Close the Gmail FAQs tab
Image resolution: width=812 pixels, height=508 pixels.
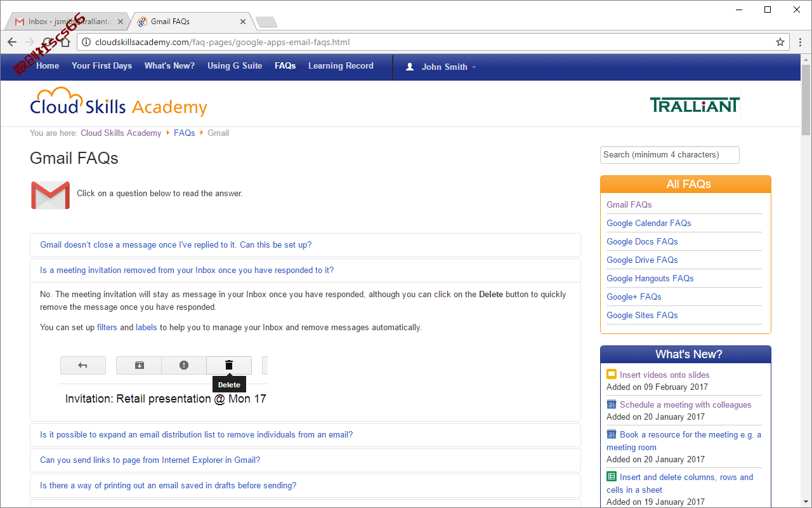[243, 22]
